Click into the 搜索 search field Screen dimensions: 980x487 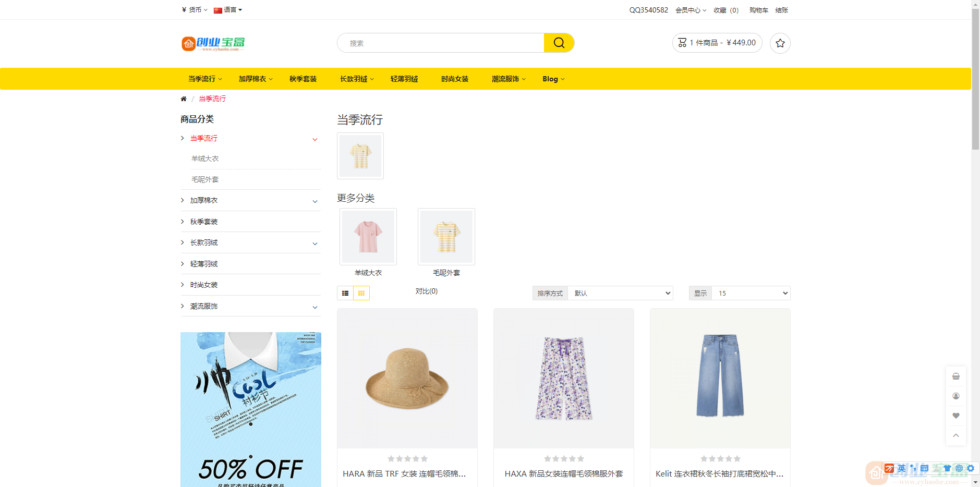coord(441,43)
